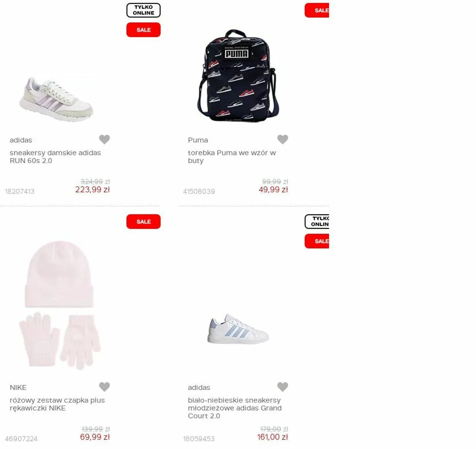Click SALE badge on Grand Court sneakers
Image resolution: width=476 pixels, height=449 pixels.
click(x=317, y=241)
